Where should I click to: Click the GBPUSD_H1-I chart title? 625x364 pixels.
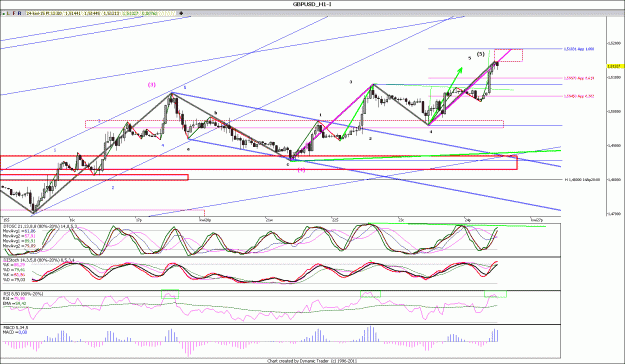tap(312, 4)
